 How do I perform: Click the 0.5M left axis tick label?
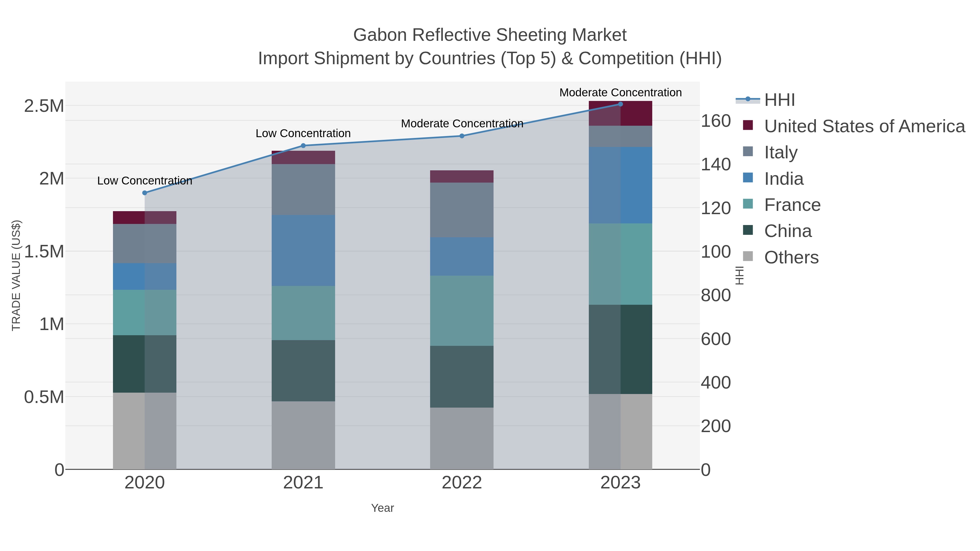(x=44, y=397)
